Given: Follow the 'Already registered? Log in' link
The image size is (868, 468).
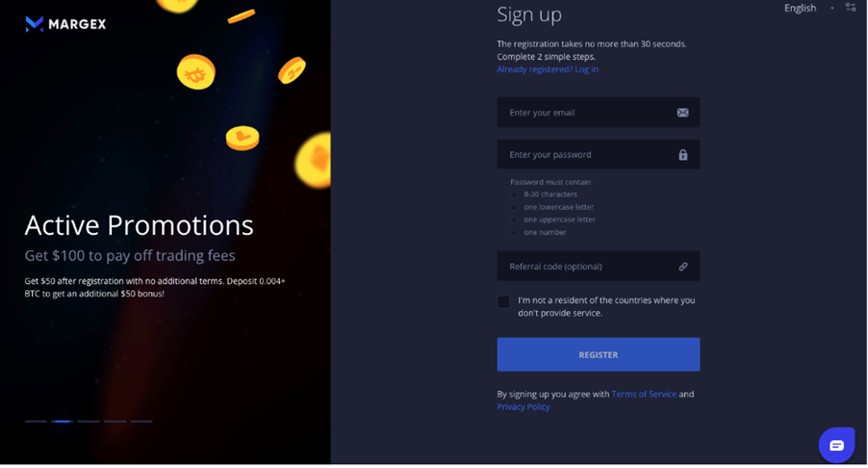Looking at the screenshot, I should (x=548, y=69).
